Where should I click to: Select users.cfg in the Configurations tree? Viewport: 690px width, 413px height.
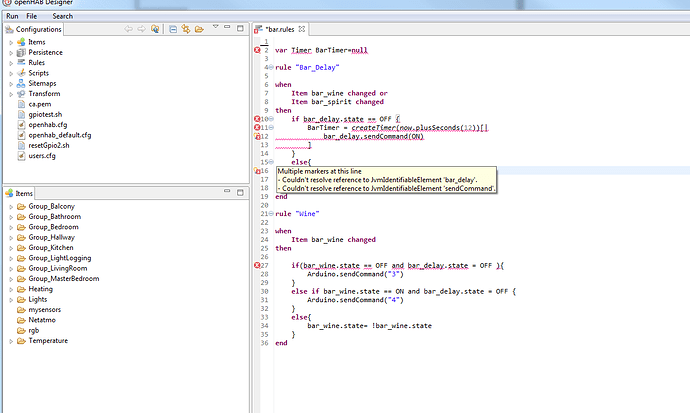coord(41,156)
